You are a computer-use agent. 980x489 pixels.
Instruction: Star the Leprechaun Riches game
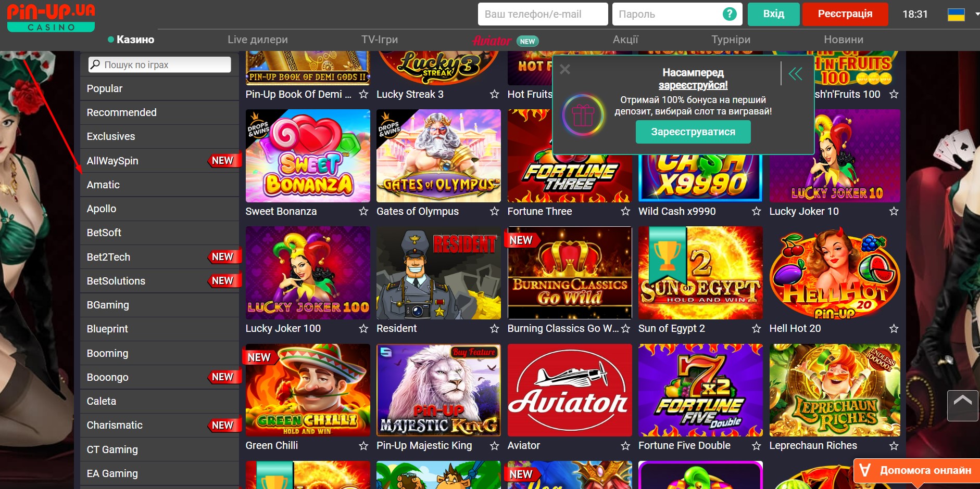(894, 446)
